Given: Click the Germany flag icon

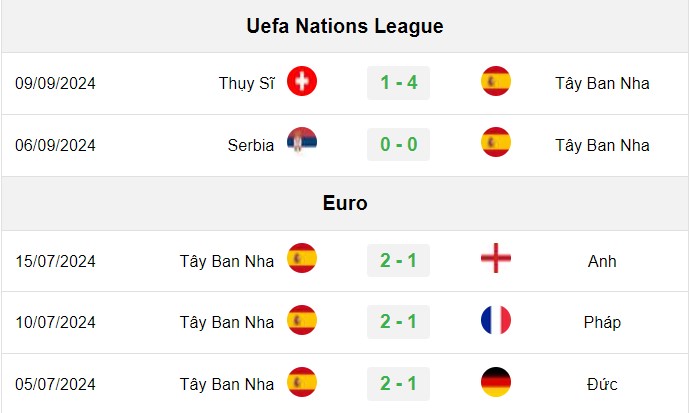Looking at the screenshot, I should pyautogui.click(x=496, y=382).
